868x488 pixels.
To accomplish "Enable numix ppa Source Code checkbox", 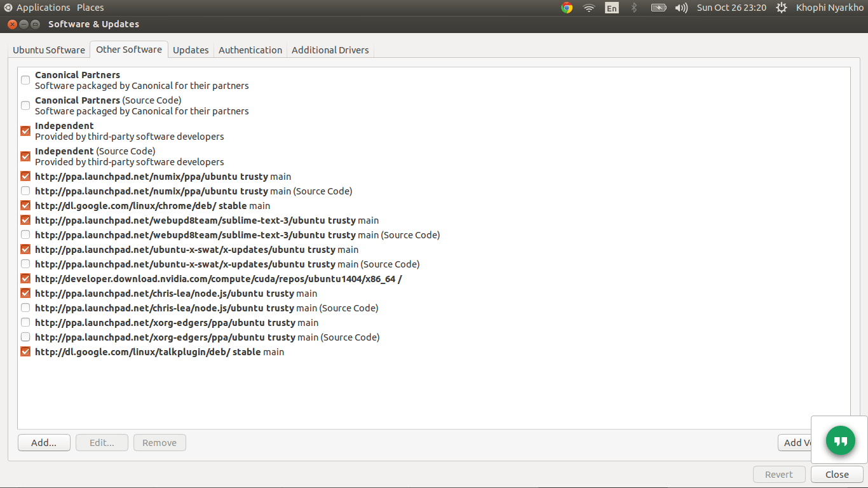I will 25,191.
